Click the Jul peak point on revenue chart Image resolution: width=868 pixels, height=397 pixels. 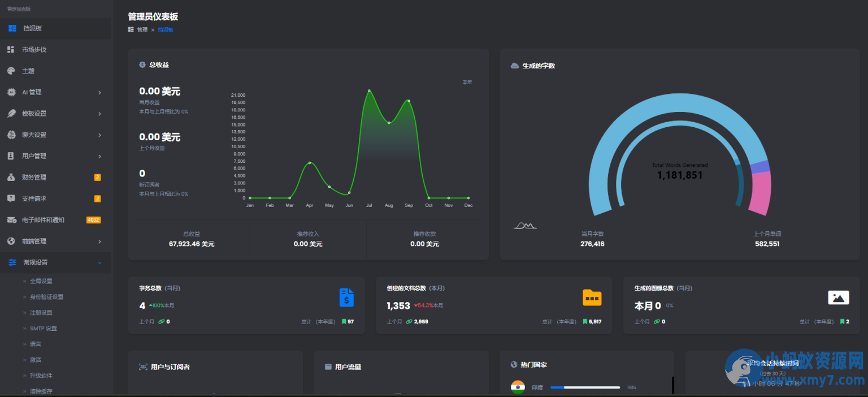(x=369, y=90)
